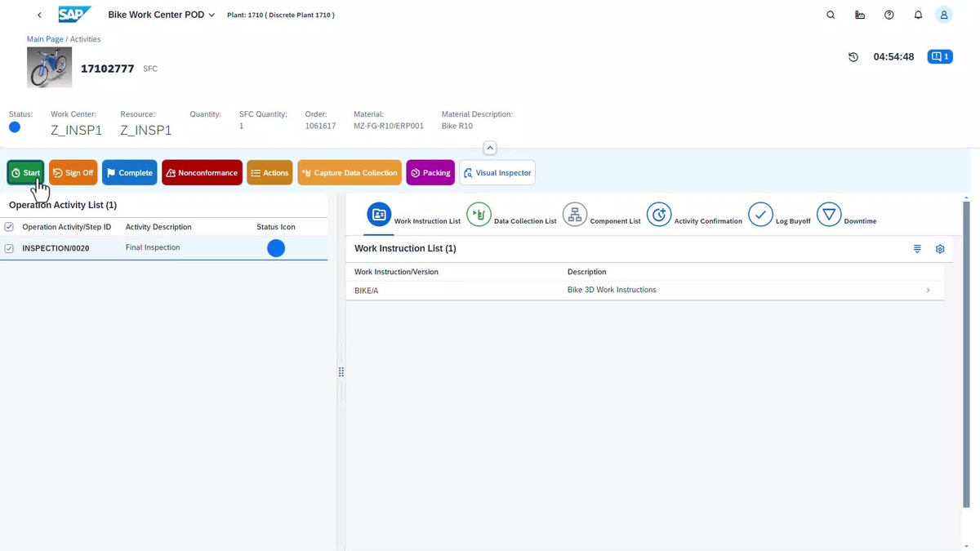Open the notifications bell
980x551 pixels.
[x=918, y=15]
